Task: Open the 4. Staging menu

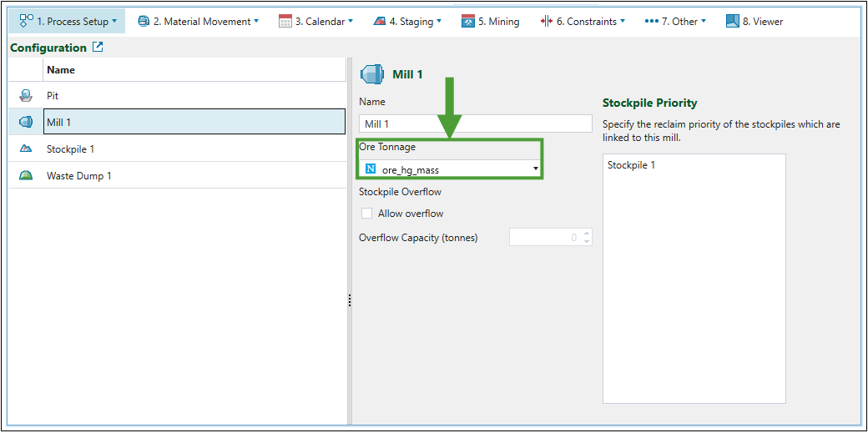Action: 407,21
